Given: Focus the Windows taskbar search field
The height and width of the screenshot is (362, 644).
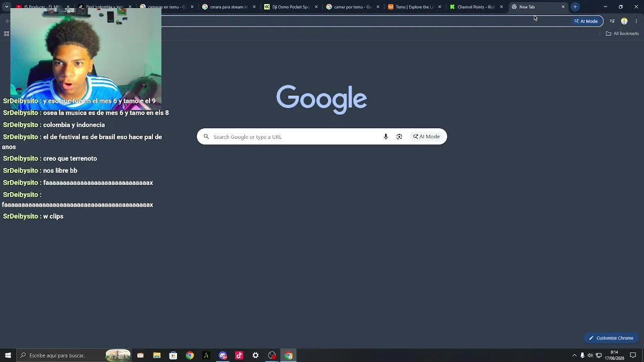Looking at the screenshot, I should (x=73, y=355).
